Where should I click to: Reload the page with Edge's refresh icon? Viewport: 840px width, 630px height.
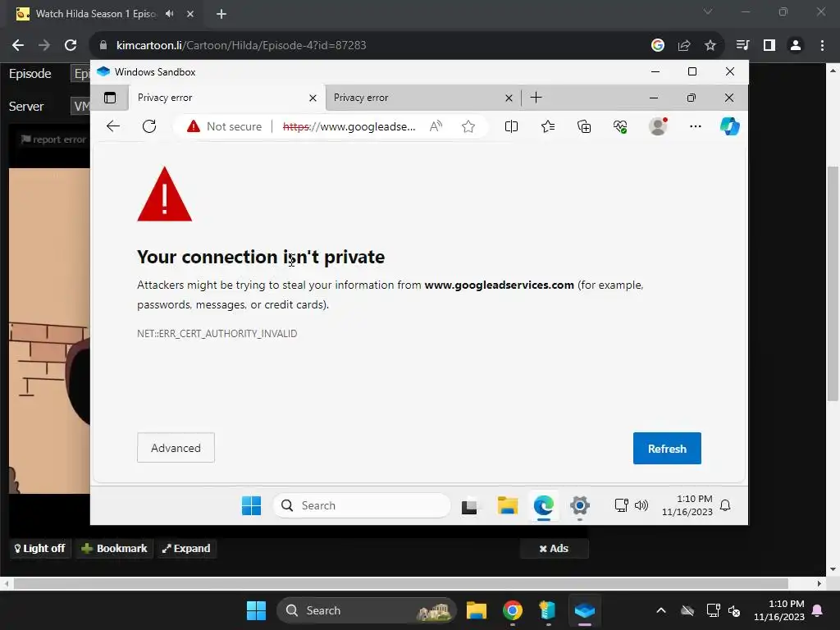149,126
